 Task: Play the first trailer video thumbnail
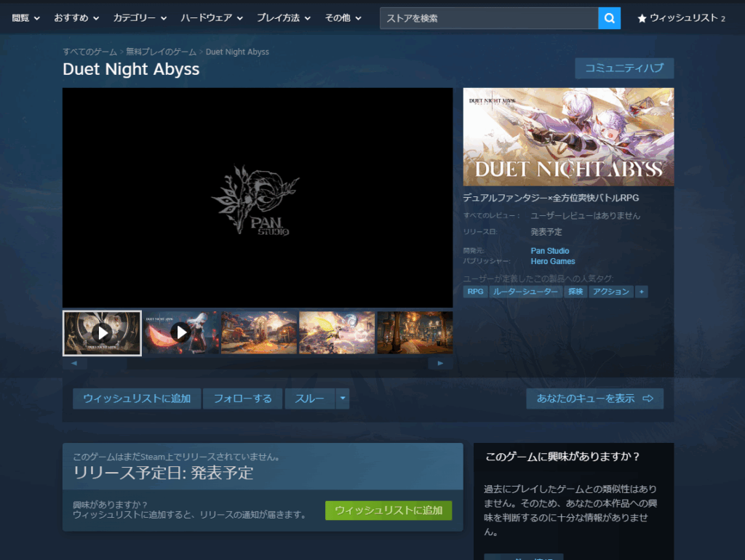[102, 333]
